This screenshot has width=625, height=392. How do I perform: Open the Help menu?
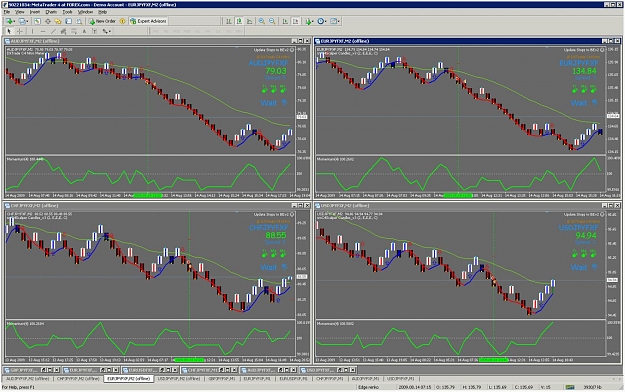(x=102, y=12)
